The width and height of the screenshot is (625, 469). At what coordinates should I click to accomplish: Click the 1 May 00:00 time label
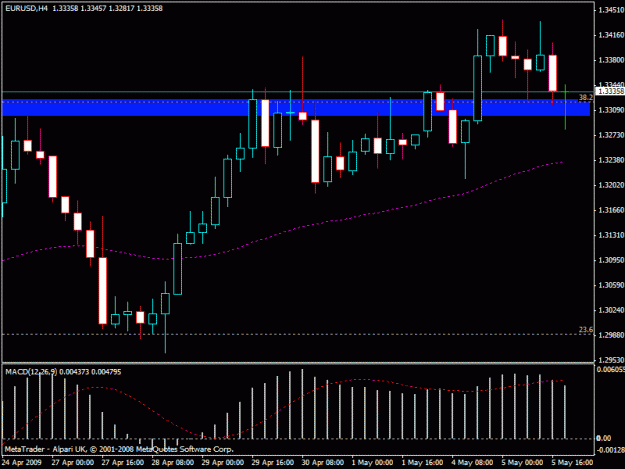(372, 463)
